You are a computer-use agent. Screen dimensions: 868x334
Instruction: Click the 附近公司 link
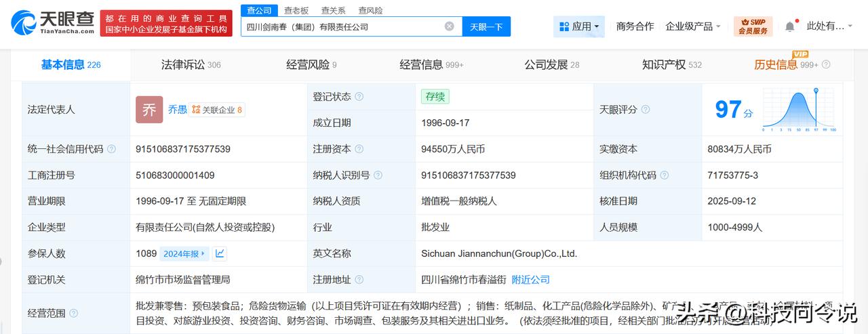click(x=531, y=280)
